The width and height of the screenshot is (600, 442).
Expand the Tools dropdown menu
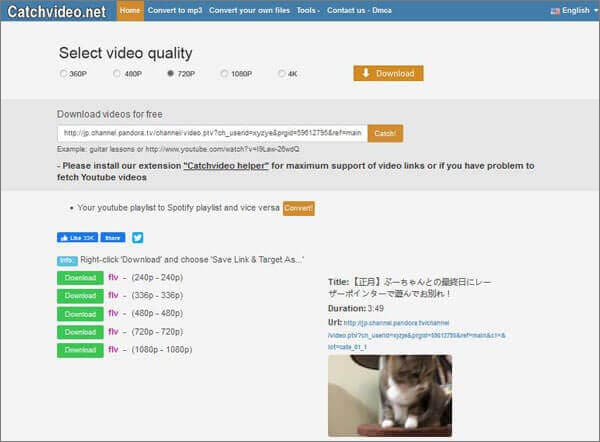click(x=308, y=11)
